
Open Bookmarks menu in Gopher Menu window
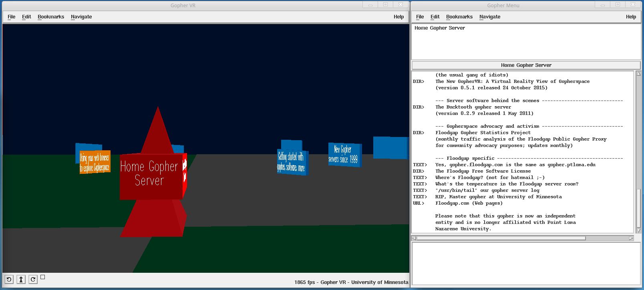click(x=459, y=17)
